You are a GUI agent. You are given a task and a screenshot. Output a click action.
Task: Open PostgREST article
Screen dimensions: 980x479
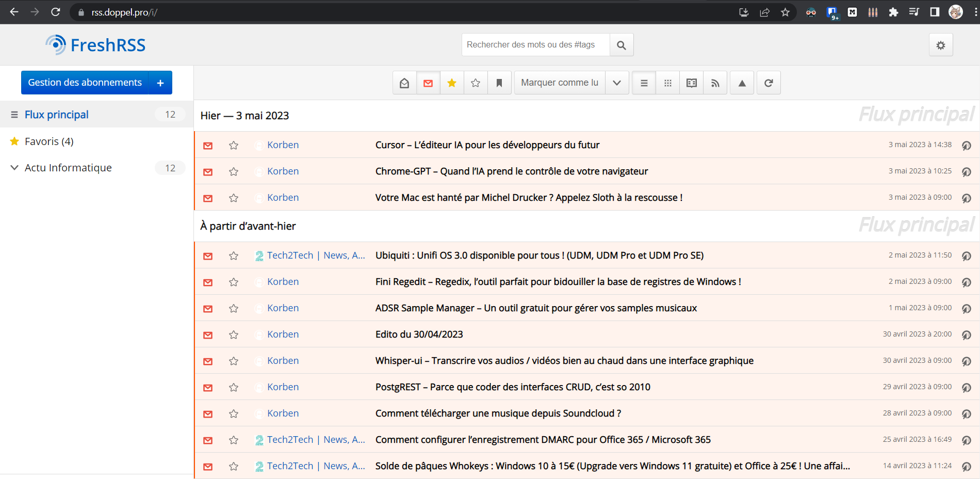[x=513, y=387]
